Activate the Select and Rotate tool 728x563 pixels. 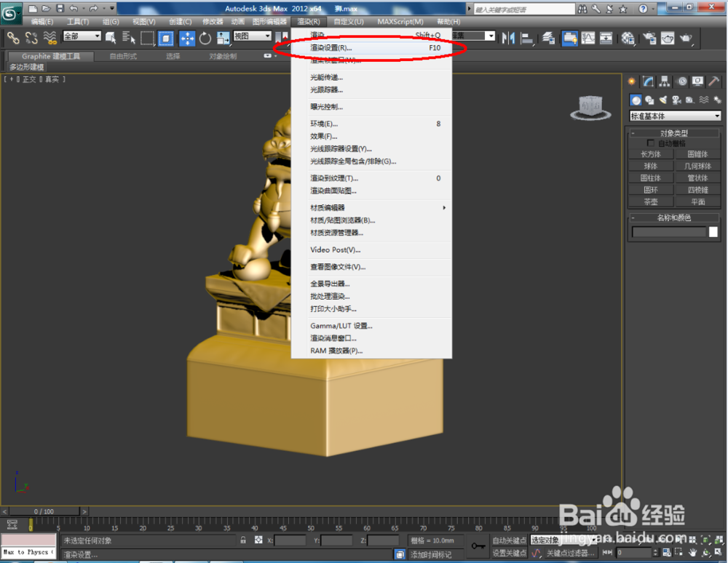click(205, 38)
